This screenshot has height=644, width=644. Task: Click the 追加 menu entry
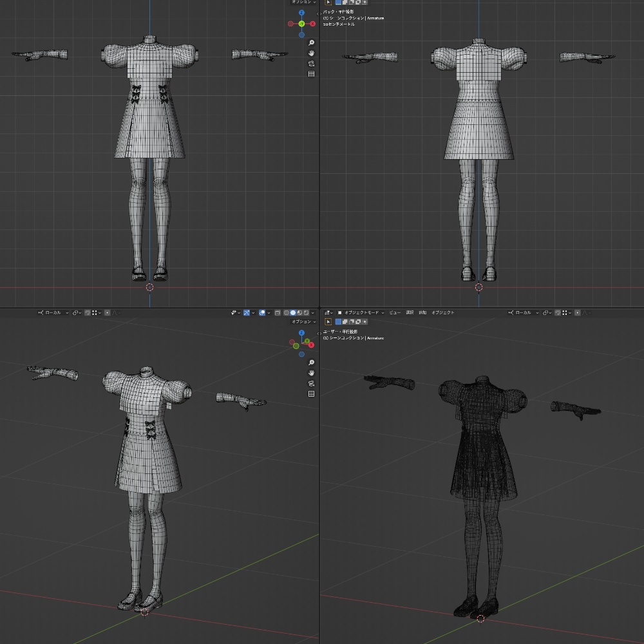coord(422,312)
